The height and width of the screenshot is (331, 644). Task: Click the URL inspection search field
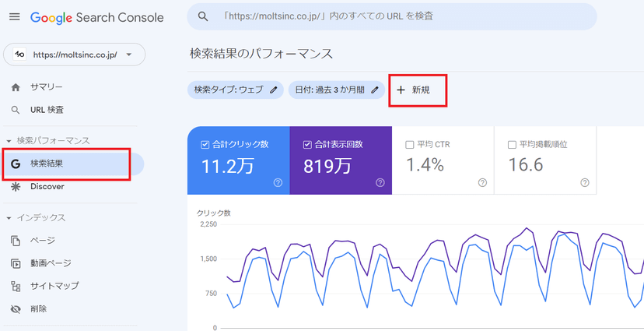click(392, 16)
